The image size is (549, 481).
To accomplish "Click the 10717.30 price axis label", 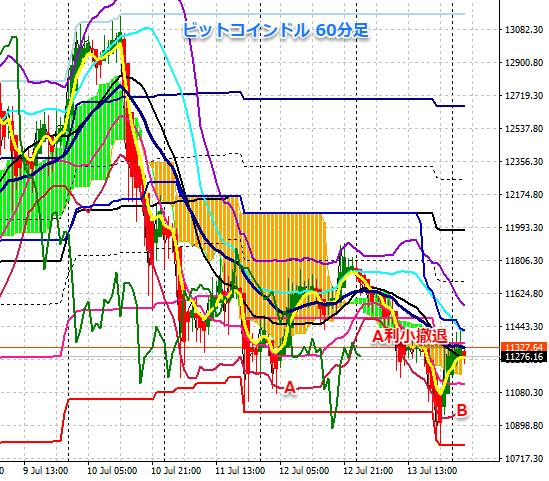I will point(524,458).
